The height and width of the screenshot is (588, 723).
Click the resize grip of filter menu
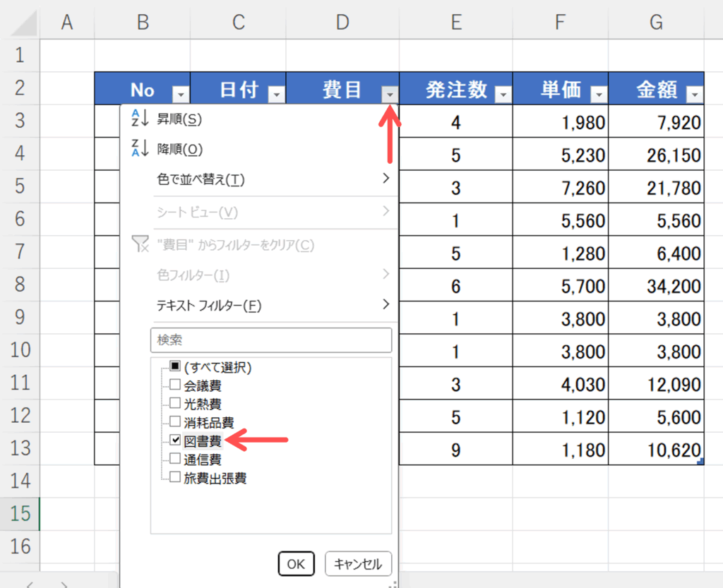point(393,583)
